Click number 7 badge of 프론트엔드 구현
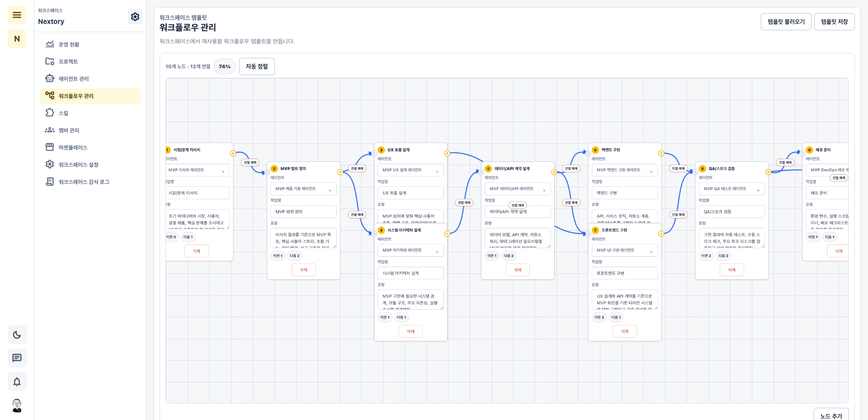The height and width of the screenshot is (420, 868). 595,231
